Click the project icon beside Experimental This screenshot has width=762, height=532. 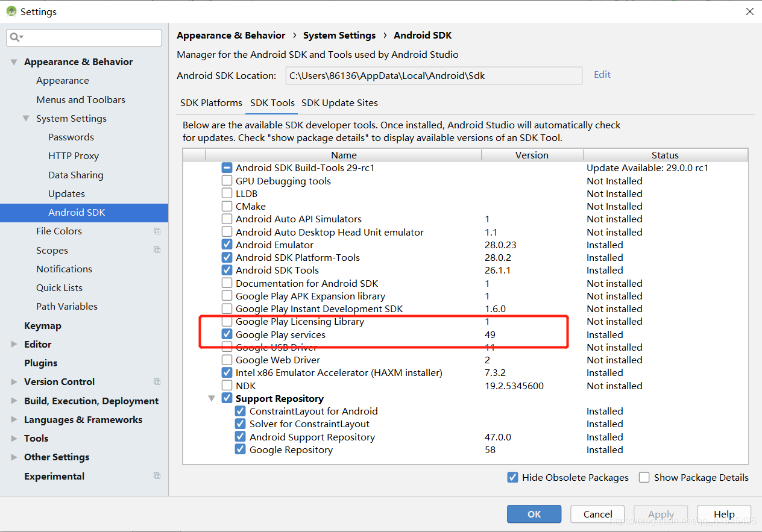(x=157, y=476)
